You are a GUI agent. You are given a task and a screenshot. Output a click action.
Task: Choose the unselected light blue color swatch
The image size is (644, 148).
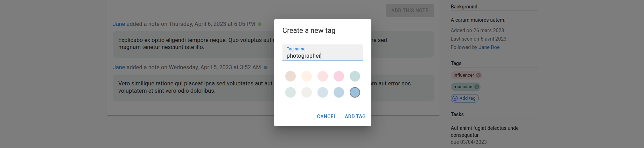pos(339,92)
